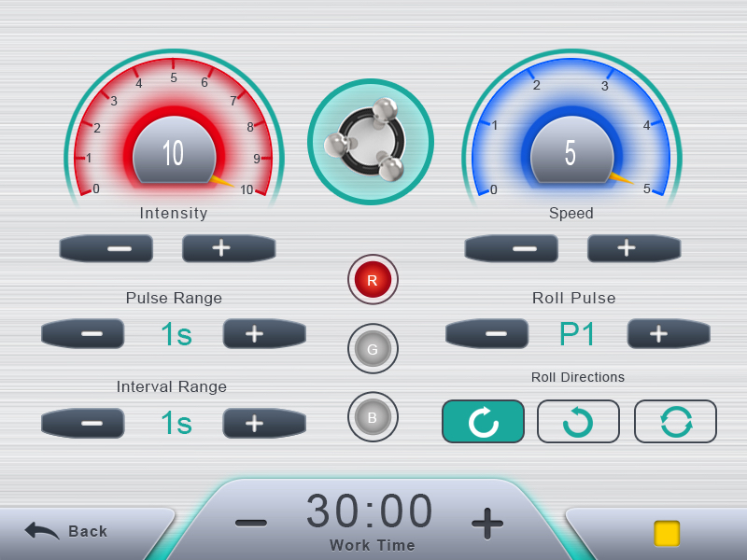
Task: Reduce Work Time with the minus
Action: [x=251, y=524]
